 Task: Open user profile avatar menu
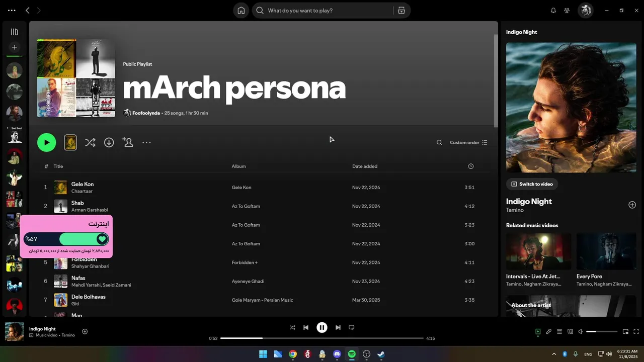[x=585, y=11]
